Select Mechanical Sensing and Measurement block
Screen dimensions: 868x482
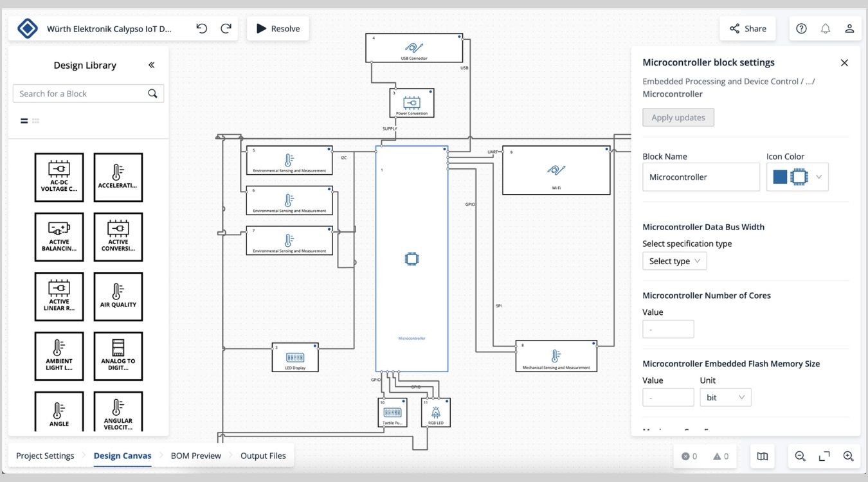556,356
